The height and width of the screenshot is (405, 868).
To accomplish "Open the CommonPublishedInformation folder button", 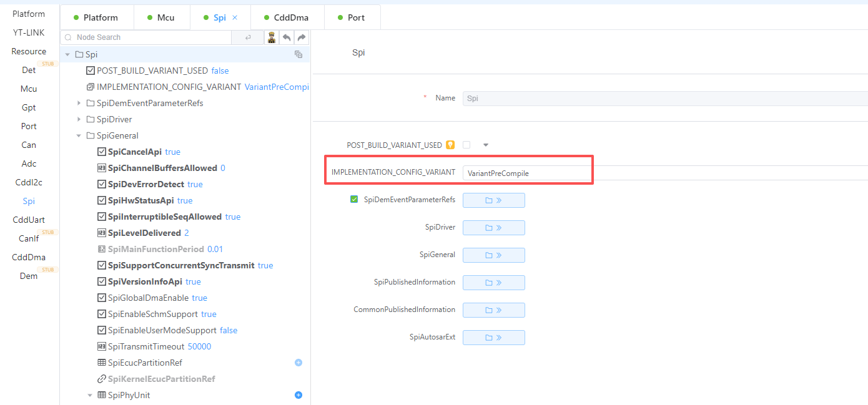I will 494,310.
